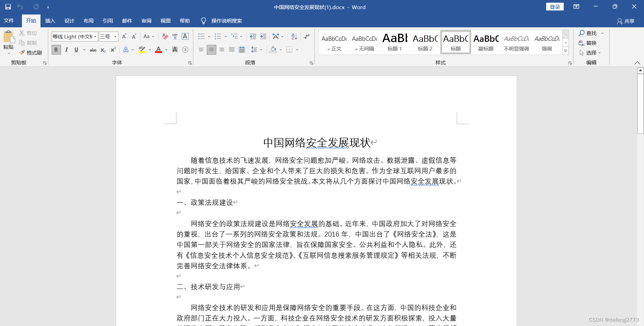Switch to Design (设计) tab
The image size is (644, 326).
(x=69, y=21)
